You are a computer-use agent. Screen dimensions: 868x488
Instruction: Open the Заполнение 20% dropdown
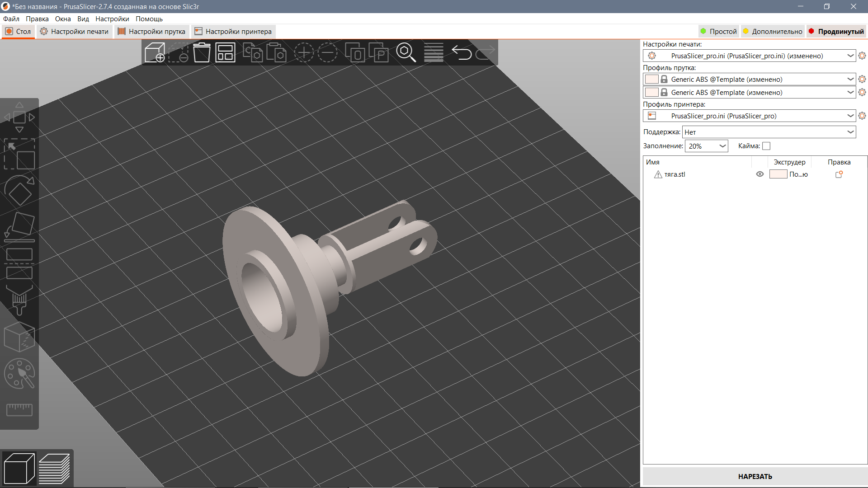[706, 146]
